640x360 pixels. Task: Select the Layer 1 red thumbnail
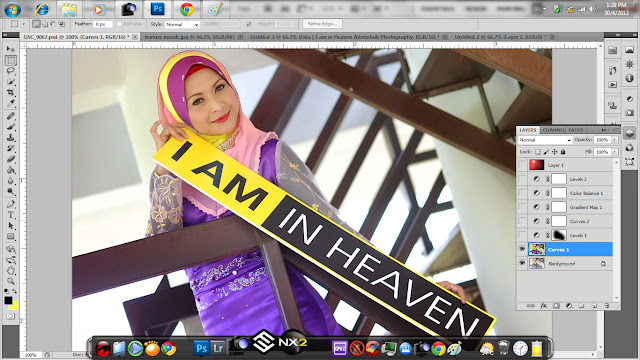[537, 165]
